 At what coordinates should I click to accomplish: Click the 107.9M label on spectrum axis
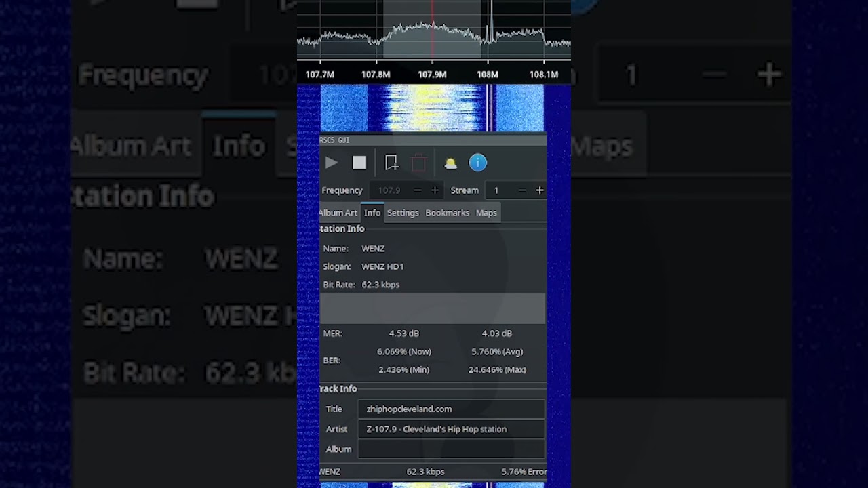(432, 75)
